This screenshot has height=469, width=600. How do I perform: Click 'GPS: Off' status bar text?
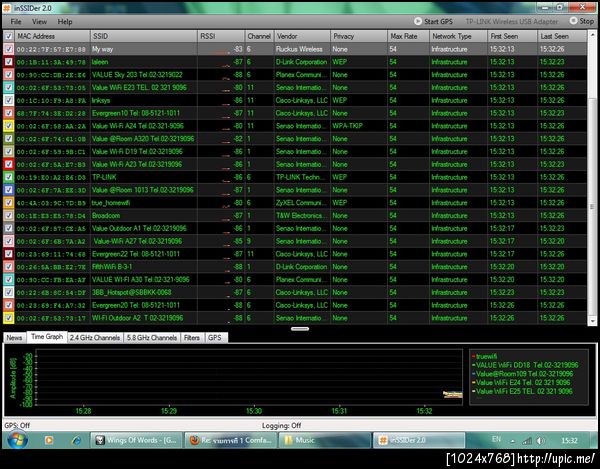17,425
